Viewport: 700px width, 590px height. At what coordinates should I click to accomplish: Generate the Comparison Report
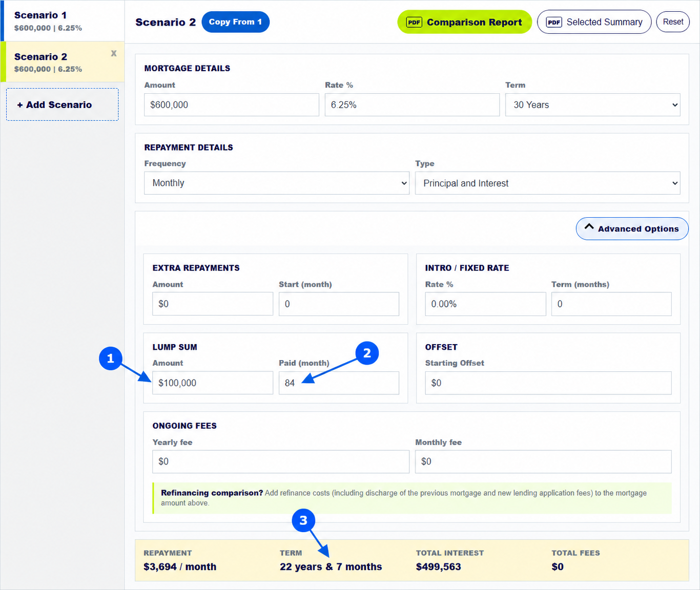coord(464,22)
